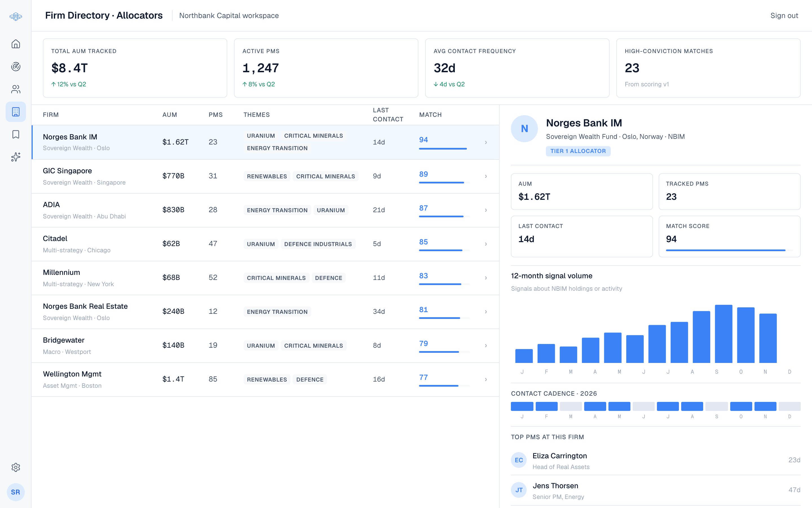Open the Bridgewater firm name
812x508 pixels.
pos(64,340)
